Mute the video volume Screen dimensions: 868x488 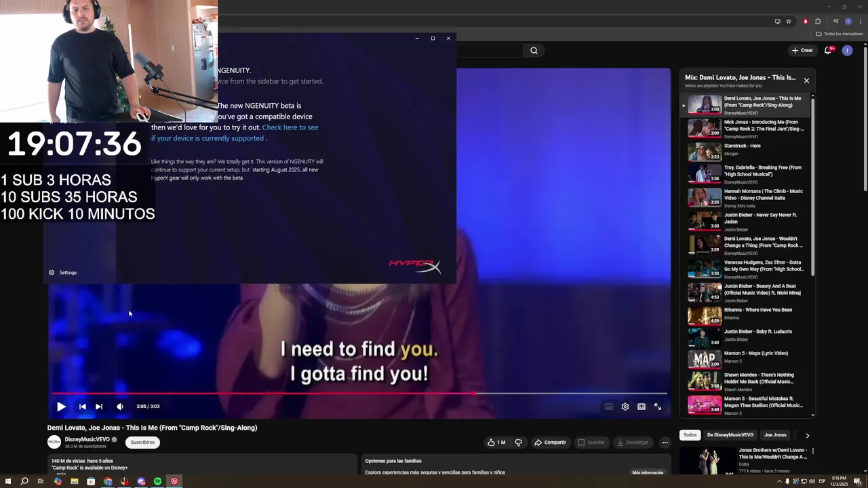coord(120,407)
